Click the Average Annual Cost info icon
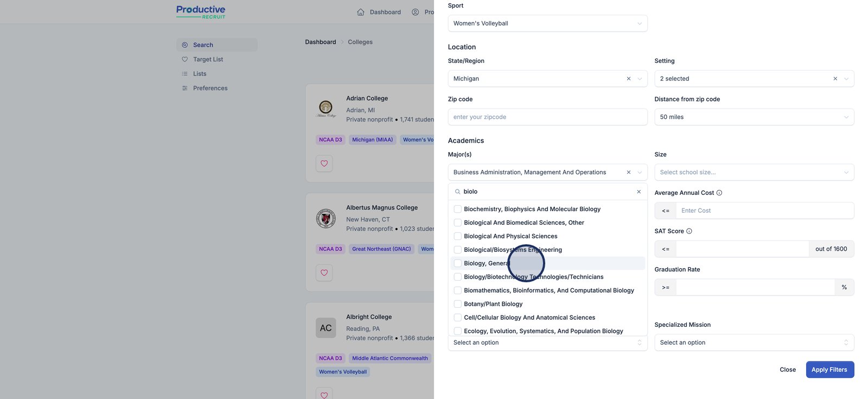Screen dimensions: 868x399 719,193
